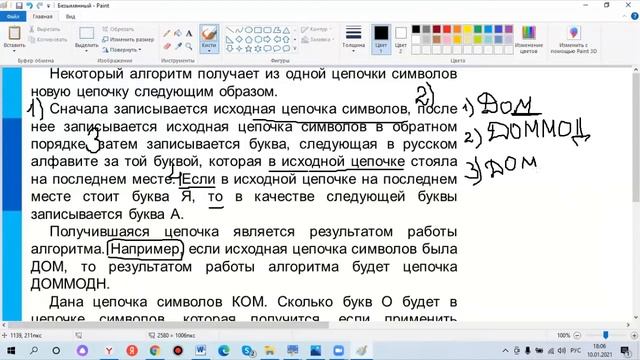The height and width of the screenshot is (360, 640).
Task: Choose the Diamond shape
Action: tap(239, 40)
